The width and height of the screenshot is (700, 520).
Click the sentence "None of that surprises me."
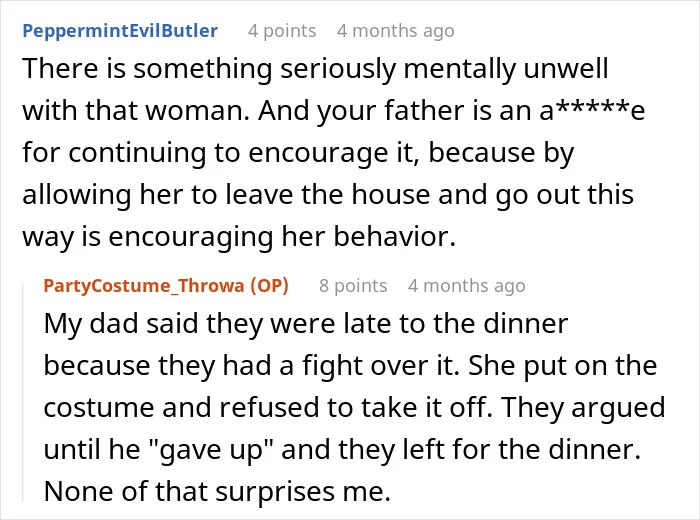(217, 491)
